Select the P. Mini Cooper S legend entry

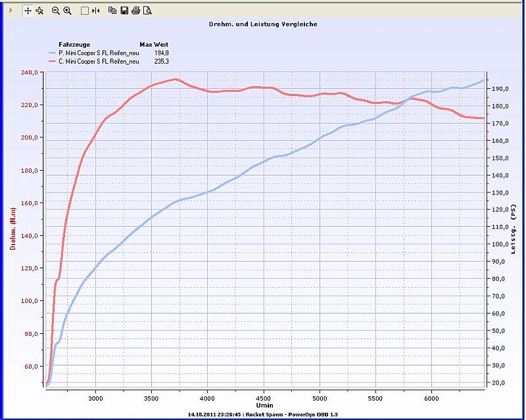tap(99, 53)
